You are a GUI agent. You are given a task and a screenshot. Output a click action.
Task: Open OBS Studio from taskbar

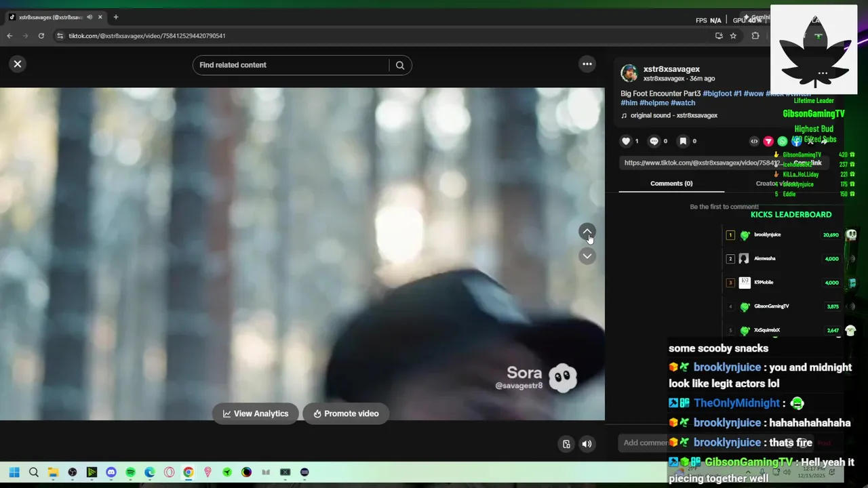[73, 472]
